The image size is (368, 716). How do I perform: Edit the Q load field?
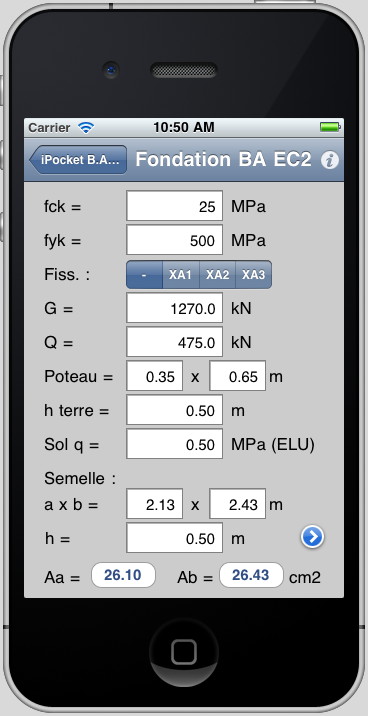pos(174,342)
